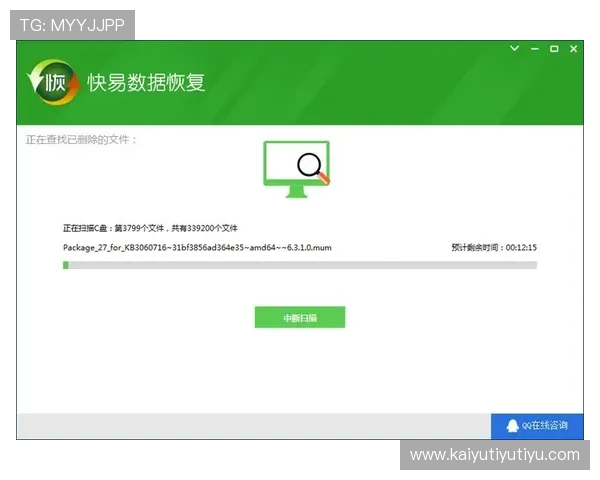The width and height of the screenshot is (600, 480).
Task: Click the scanning monitor magnifier icon
Action: (x=297, y=169)
